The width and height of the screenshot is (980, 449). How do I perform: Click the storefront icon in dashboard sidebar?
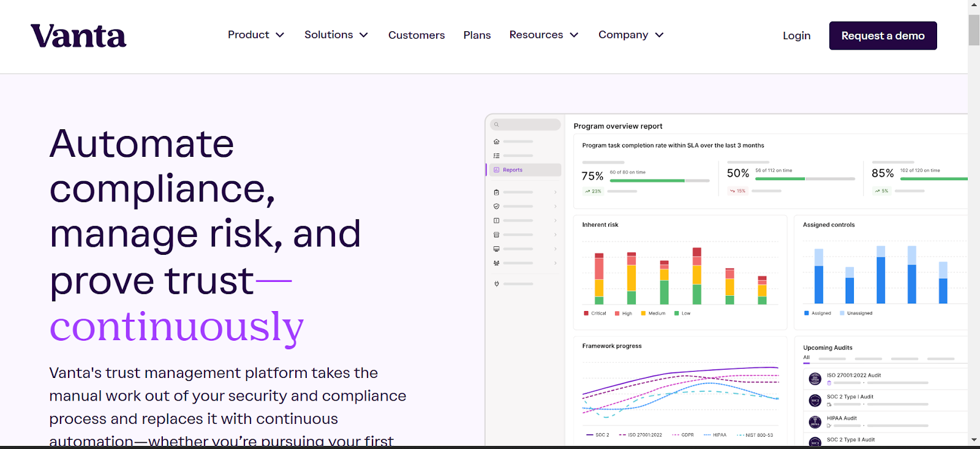[496, 235]
